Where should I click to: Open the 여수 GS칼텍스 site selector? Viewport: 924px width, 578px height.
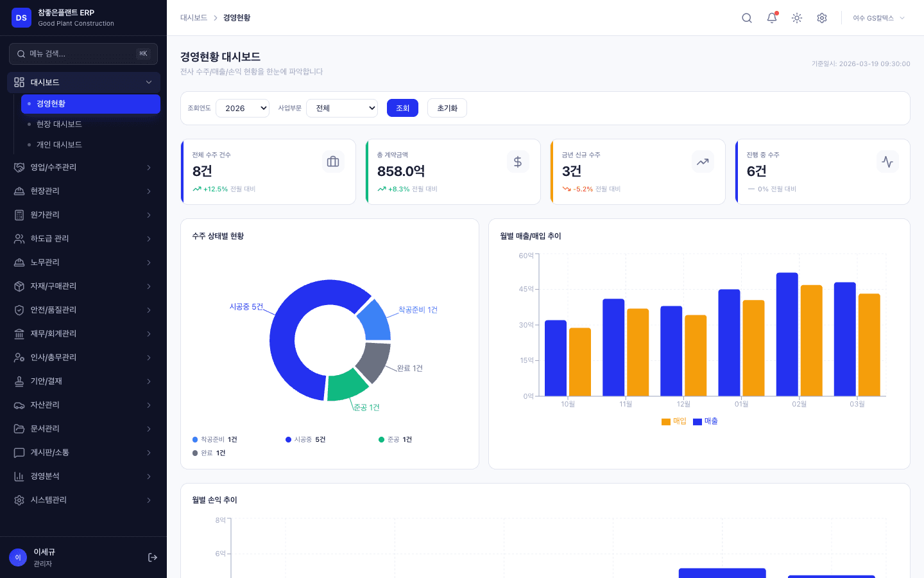(x=878, y=18)
